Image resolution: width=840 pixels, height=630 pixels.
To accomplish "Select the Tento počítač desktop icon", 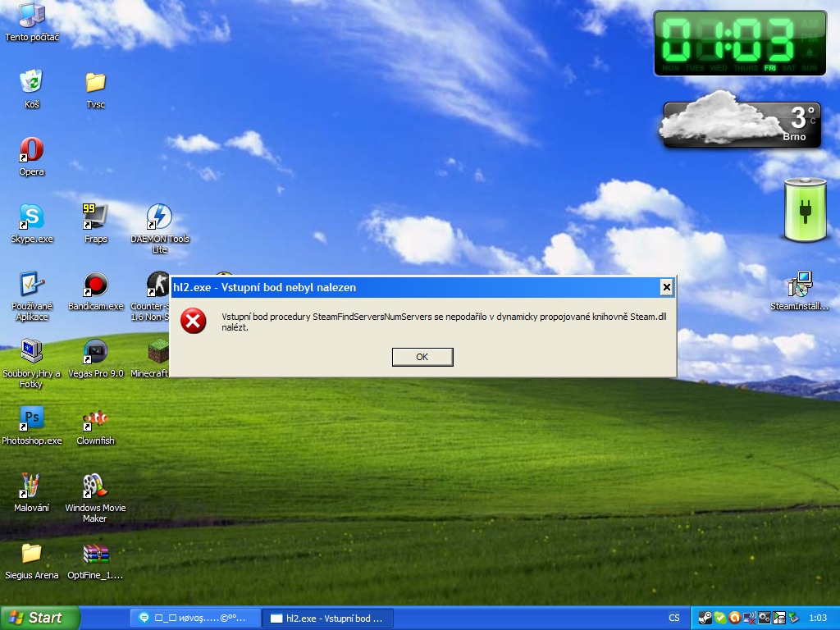I will tap(32, 22).
